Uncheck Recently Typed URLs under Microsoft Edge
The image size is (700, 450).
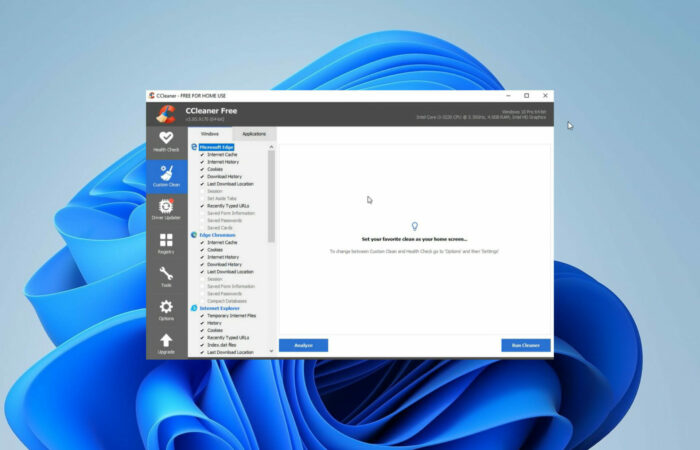[x=202, y=206]
